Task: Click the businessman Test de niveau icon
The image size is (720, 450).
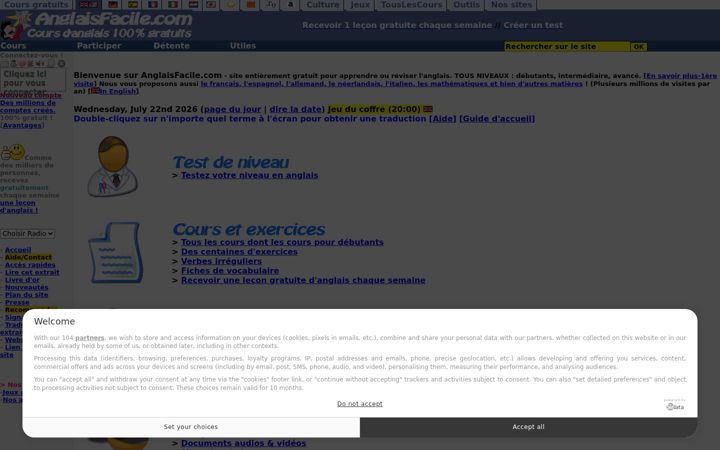Action: pos(112,166)
